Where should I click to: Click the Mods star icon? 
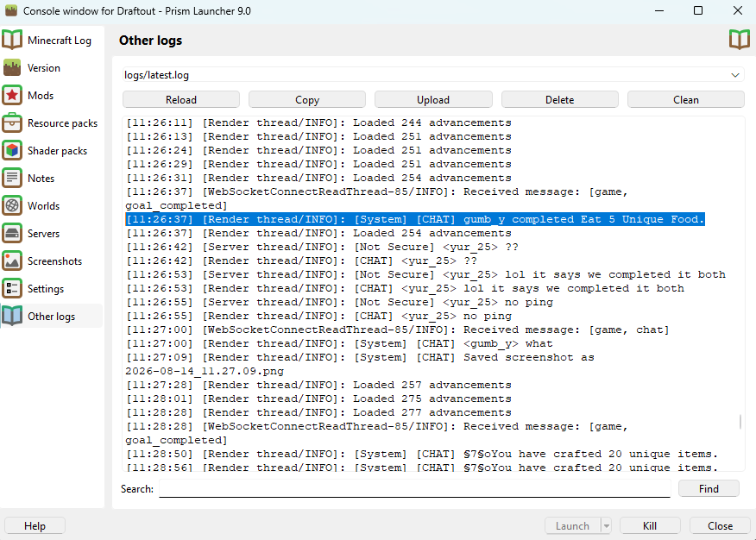(x=12, y=96)
